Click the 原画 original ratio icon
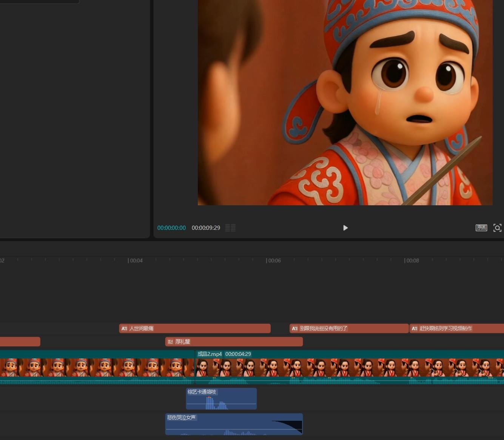The image size is (504, 440). pos(481,228)
